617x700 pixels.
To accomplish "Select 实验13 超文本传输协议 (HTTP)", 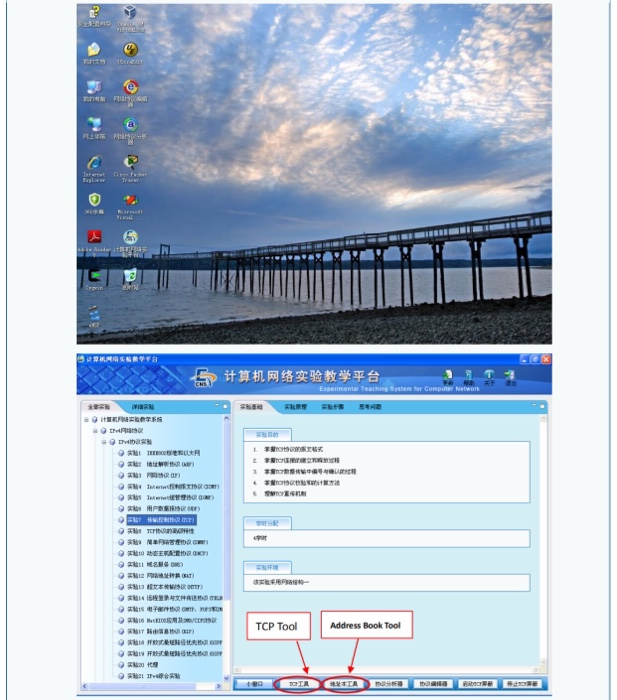I will (x=165, y=587).
